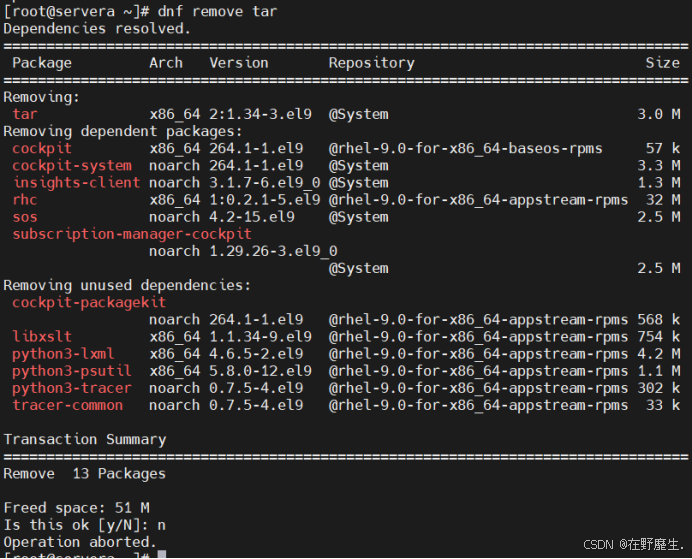Select the 'sos' package entry
The width and height of the screenshot is (692, 559).
(25, 217)
